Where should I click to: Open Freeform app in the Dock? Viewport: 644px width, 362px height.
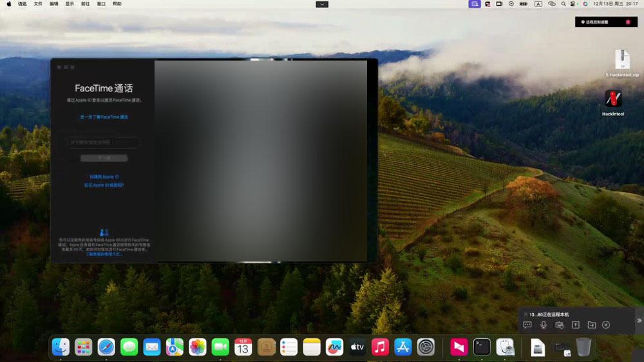click(334, 347)
